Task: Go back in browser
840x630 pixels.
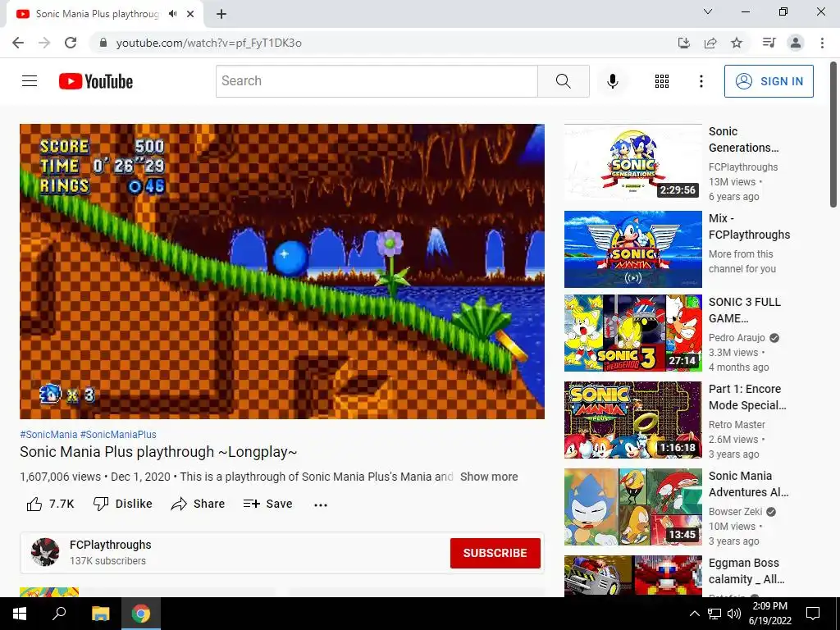Action: click(18, 43)
